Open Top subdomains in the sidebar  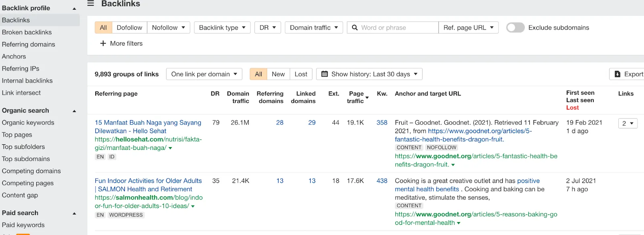(x=26, y=159)
